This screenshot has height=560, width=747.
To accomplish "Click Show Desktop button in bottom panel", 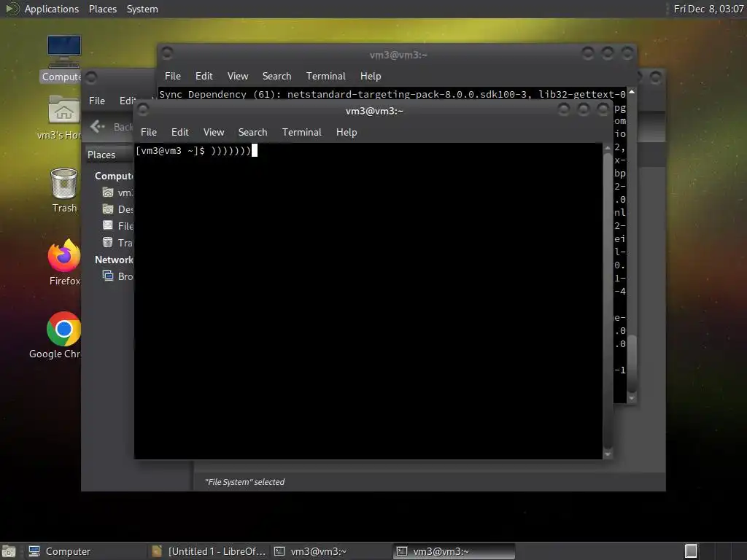I will pos(9,551).
